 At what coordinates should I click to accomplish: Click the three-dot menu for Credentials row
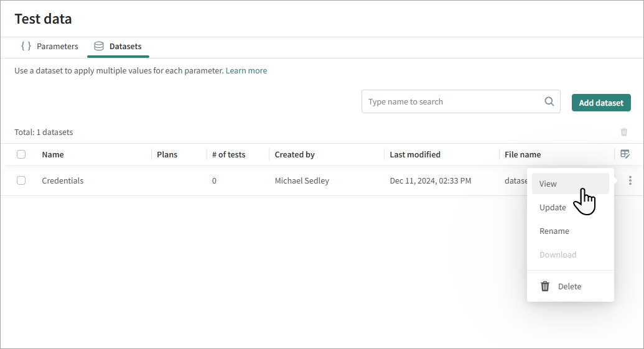click(x=630, y=180)
